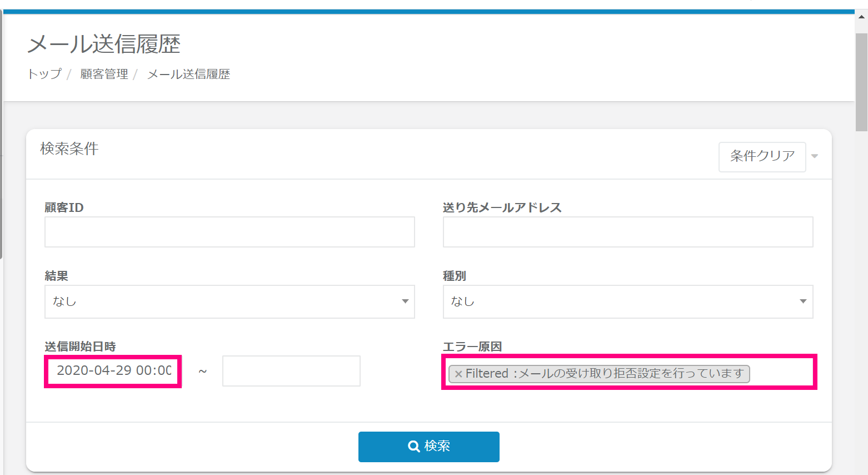Open 顧客管理 breadcrumb link

(104, 74)
